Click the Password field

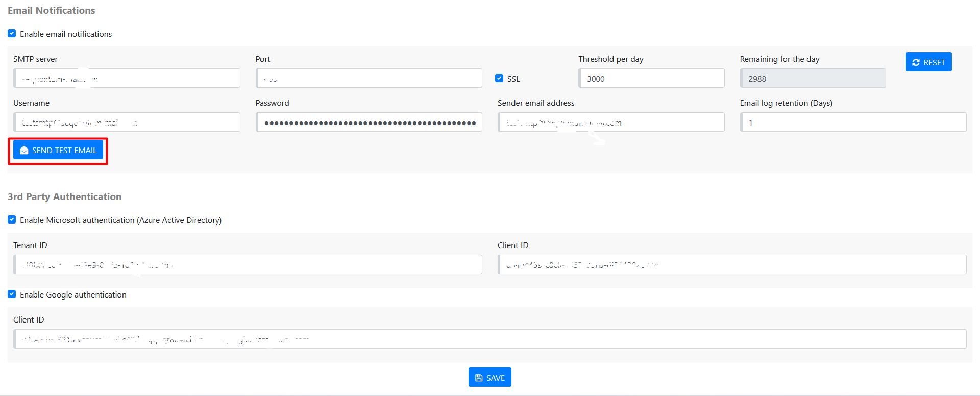[x=369, y=122]
